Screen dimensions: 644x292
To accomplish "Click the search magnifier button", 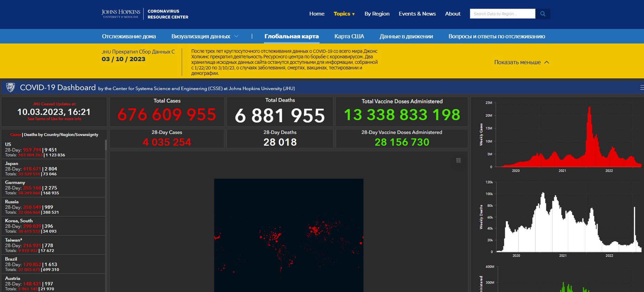I will coord(543,14).
